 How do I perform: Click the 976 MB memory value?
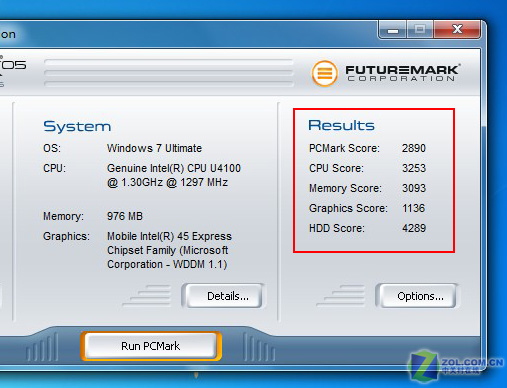(x=125, y=216)
